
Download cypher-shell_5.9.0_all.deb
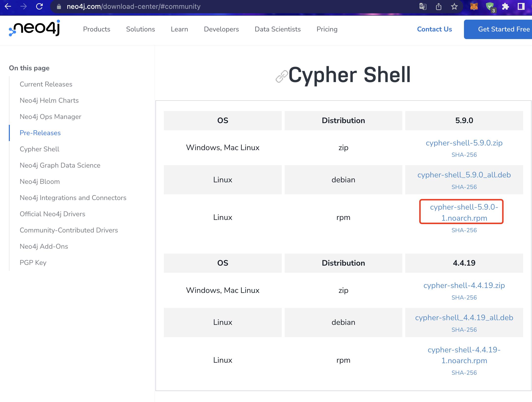tap(464, 175)
